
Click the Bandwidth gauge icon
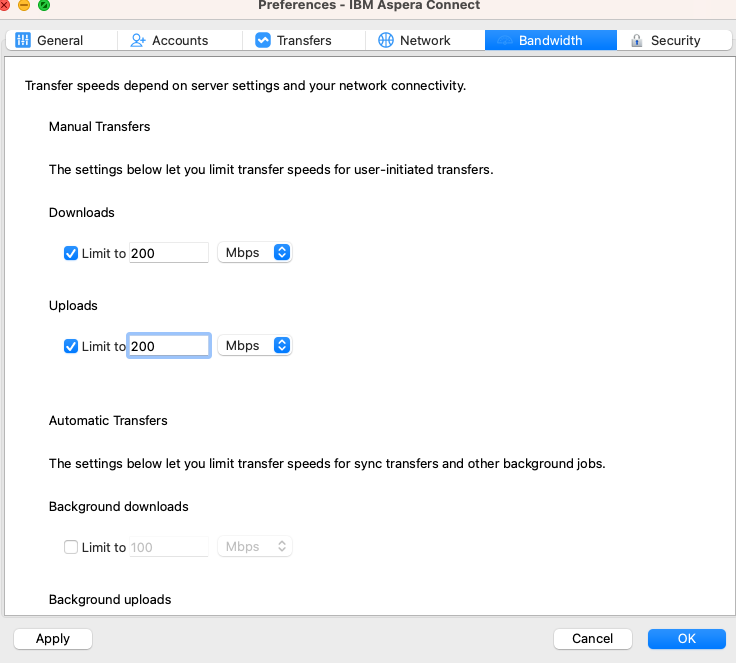tap(505, 40)
